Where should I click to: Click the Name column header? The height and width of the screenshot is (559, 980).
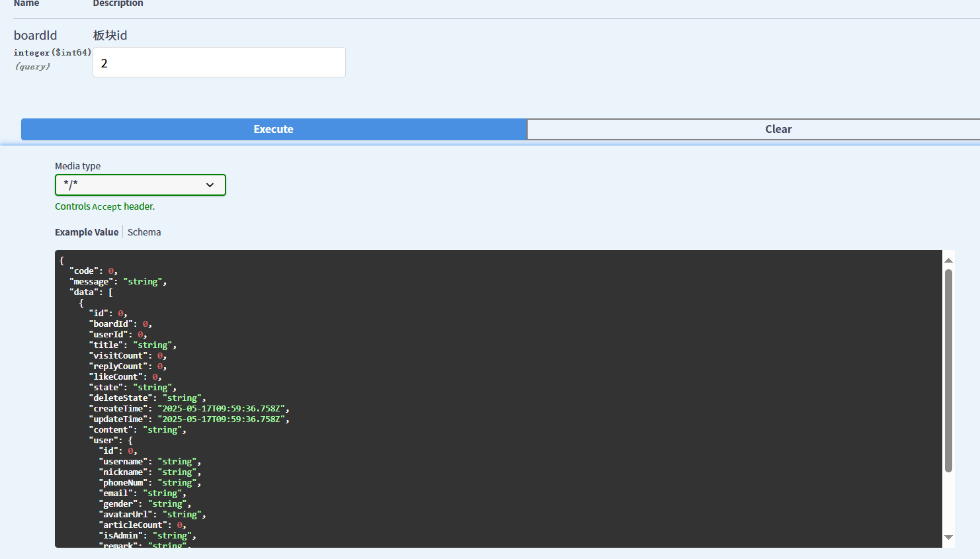tap(26, 3)
